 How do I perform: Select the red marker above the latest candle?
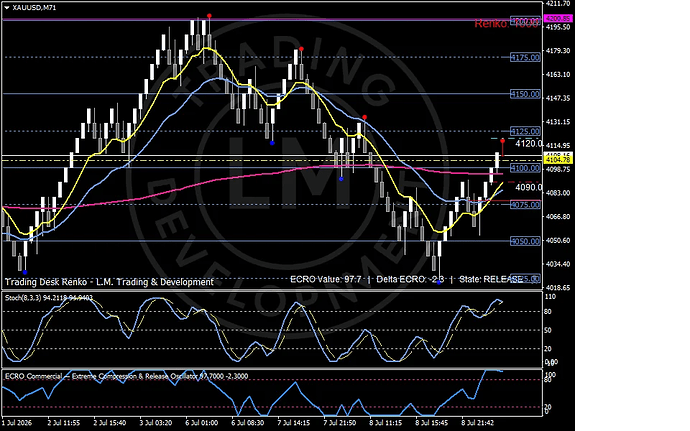(503, 141)
